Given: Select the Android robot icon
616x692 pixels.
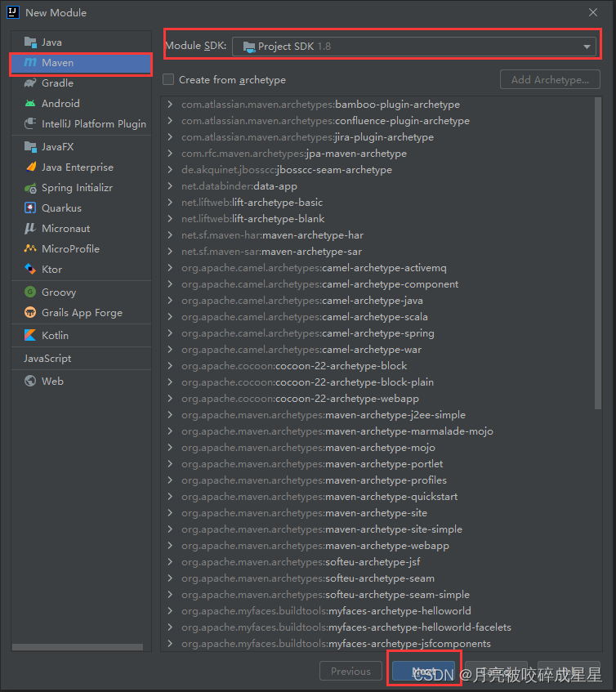Looking at the screenshot, I should coord(30,103).
